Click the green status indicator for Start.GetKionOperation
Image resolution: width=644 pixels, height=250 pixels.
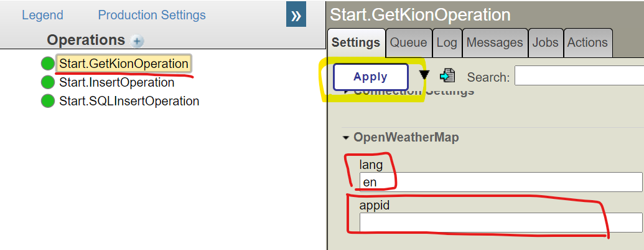pos(48,64)
